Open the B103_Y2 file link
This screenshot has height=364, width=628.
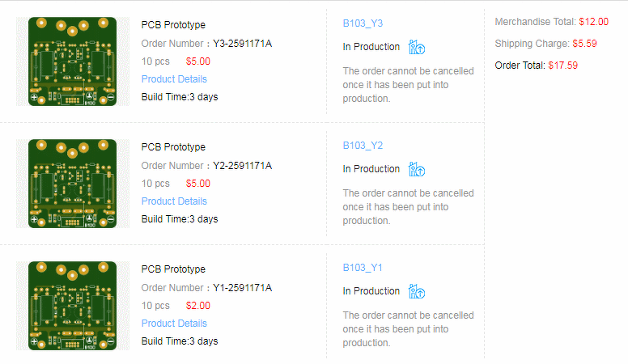tap(363, 146)
